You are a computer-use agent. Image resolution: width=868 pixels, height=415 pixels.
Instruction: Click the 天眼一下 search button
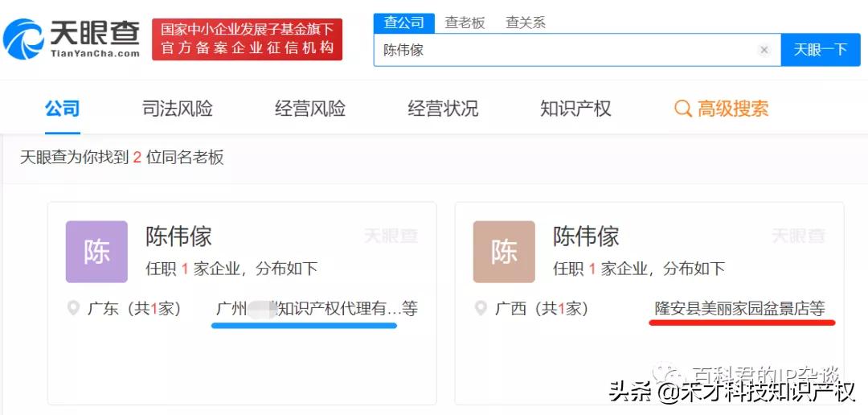[x=821, y=50]
